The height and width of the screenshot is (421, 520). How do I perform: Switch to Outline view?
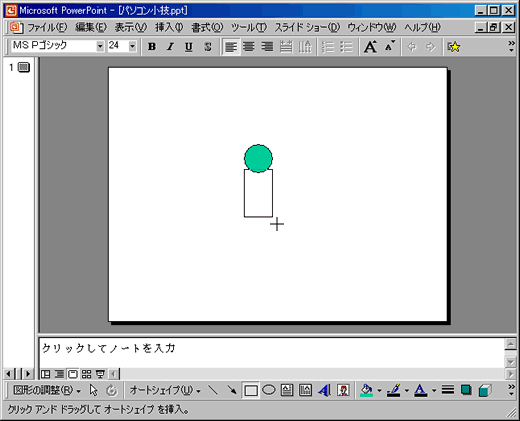[59, 374]
